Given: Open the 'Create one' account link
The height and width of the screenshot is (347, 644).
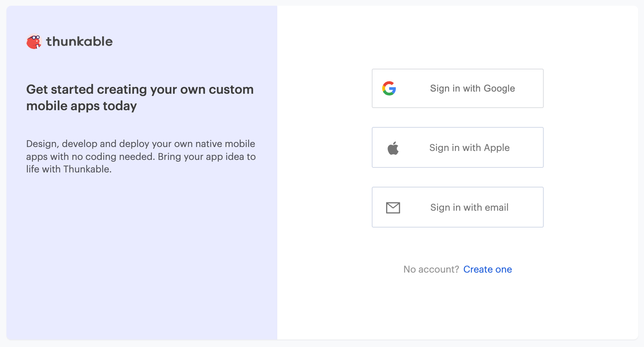Looking at the screenshot, I should [487, 269].
